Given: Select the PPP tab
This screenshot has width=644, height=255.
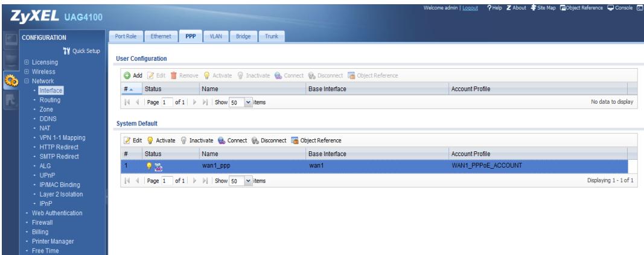Looking at the screenshot, I should 191,37.
